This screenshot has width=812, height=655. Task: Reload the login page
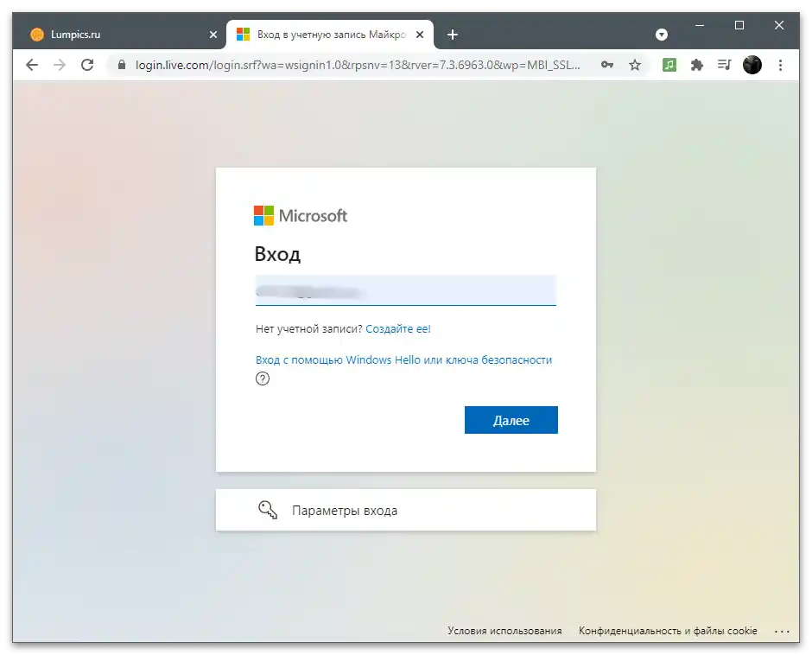(87, 65)
